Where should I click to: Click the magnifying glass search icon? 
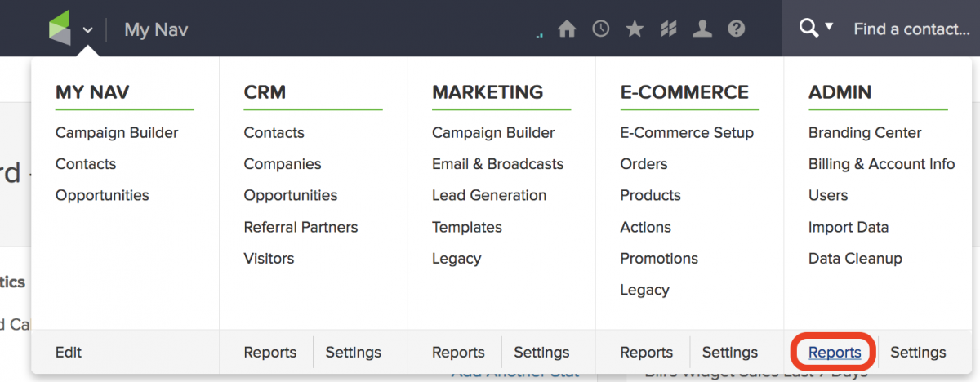808,29
